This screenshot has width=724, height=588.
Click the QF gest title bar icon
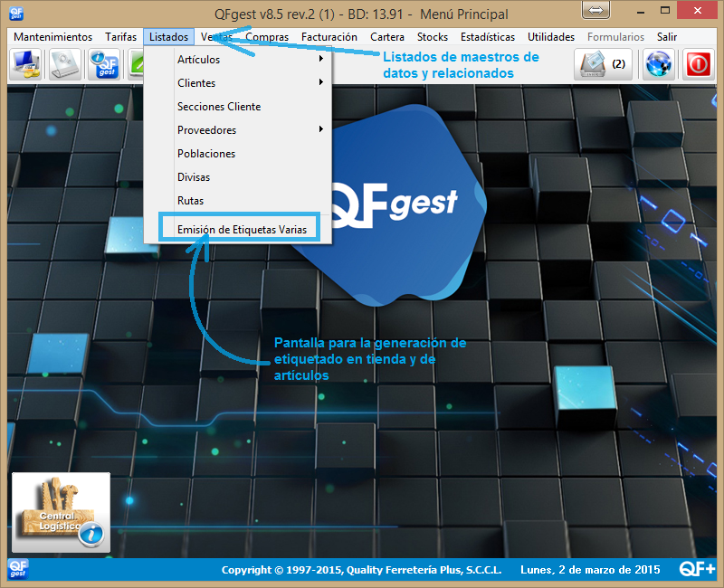tap(16, 14)
